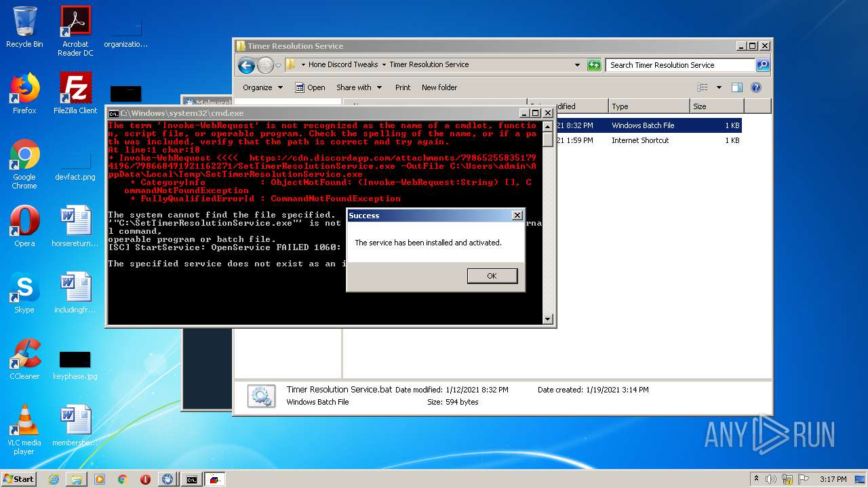Launch Acrobat Reader DC from desktop

pos(75,30)
